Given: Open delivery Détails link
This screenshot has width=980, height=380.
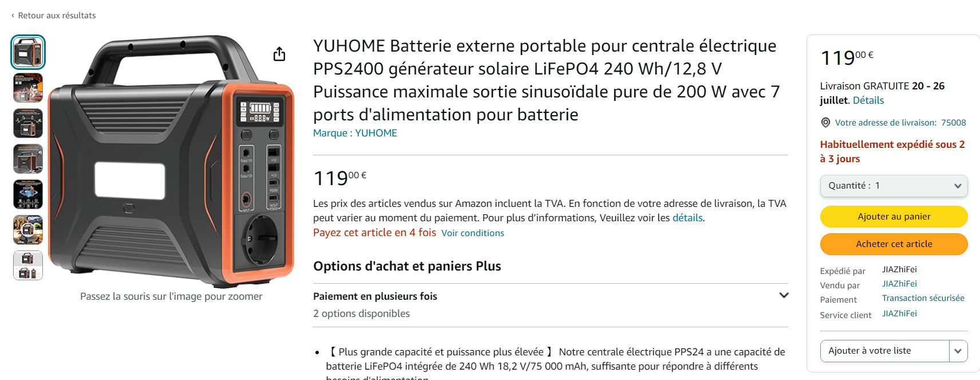Looking at the screenshot, I should pos(868,100).
